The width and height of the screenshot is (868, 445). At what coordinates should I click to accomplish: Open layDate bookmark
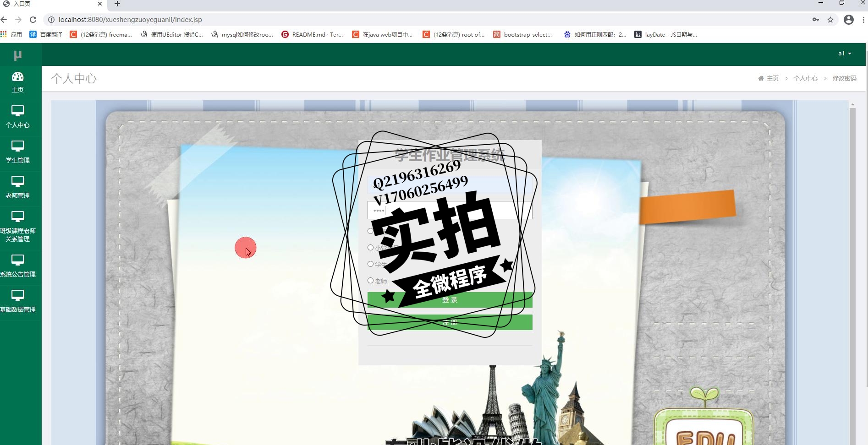(x=666, y=34)
